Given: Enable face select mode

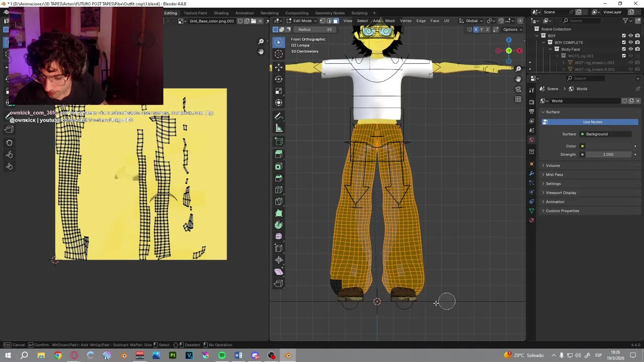Looking at the screenshot, I should tap(336, 21).
